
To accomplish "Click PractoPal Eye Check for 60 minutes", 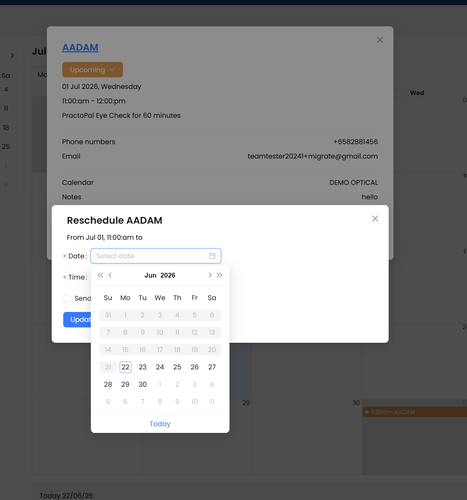I will [121, 116].
